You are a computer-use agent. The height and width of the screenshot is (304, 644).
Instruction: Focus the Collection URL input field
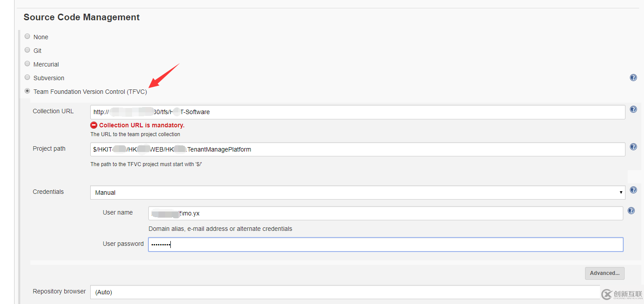click(x=357, y=112)
